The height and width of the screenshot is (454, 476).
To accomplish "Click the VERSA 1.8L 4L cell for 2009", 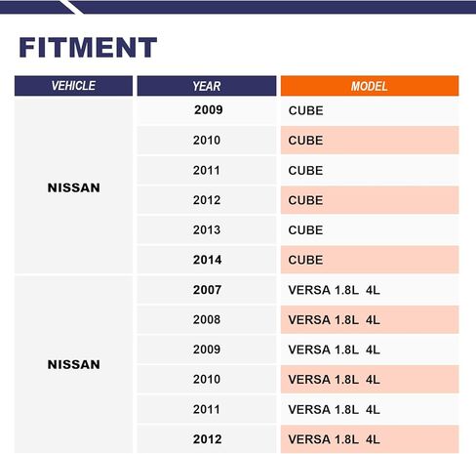I will pos(370,350).
